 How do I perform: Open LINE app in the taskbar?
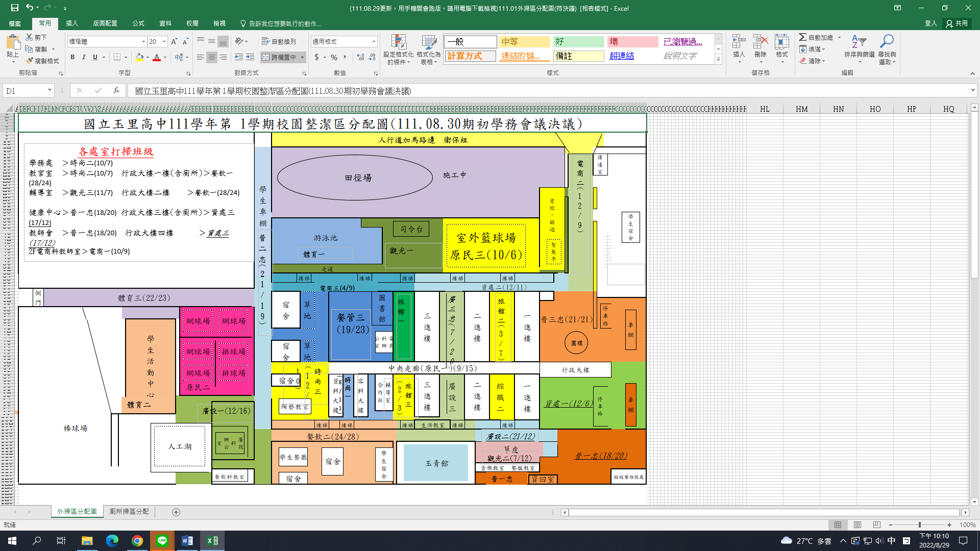(x=162, y=541)
